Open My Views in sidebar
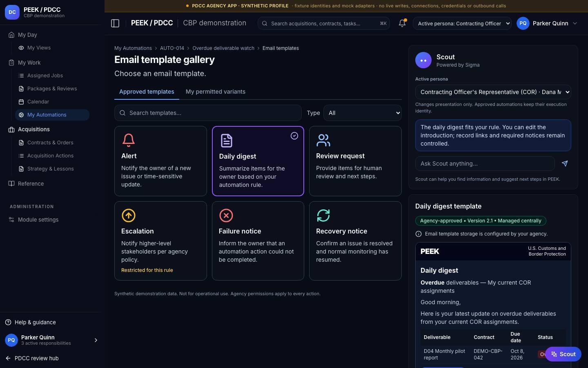The image size is (588, 368). coord(52,48)
